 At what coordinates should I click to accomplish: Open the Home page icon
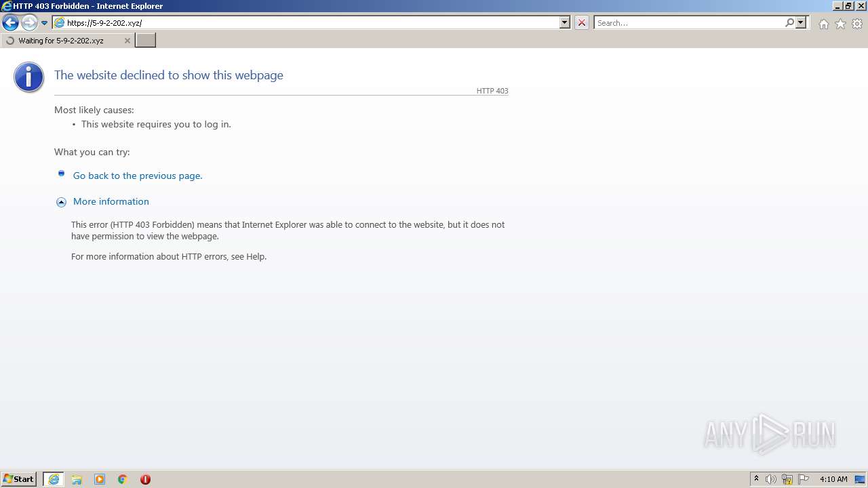point(823,24)
